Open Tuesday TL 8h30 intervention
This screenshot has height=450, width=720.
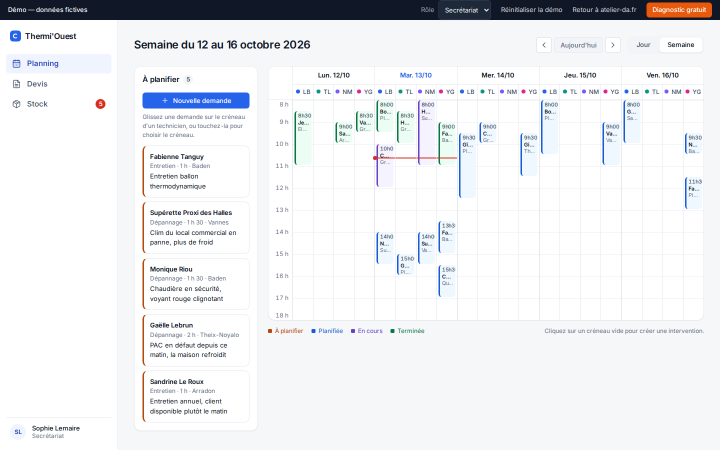pyautogui.click(x=405, y=127)
